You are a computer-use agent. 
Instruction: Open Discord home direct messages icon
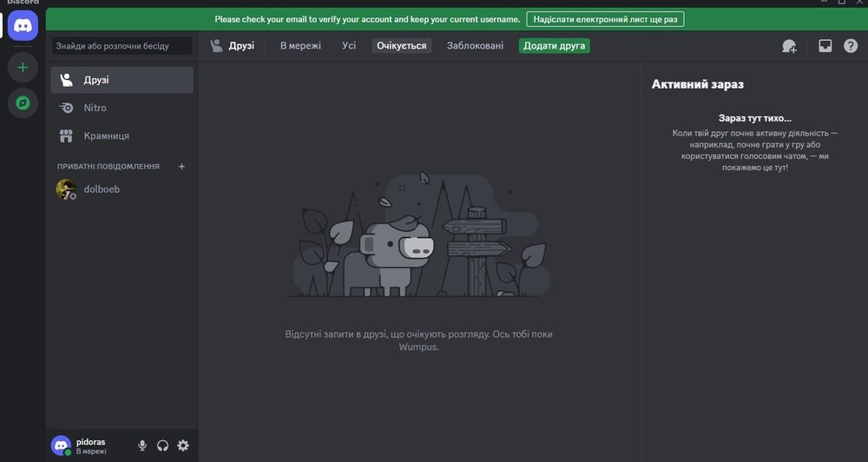coord(23,25)
